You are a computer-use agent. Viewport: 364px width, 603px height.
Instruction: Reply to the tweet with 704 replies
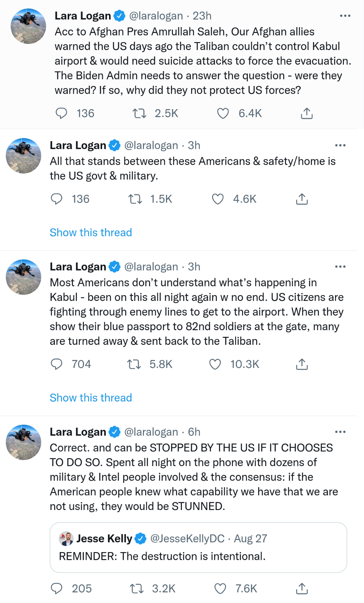pos(56,364)
